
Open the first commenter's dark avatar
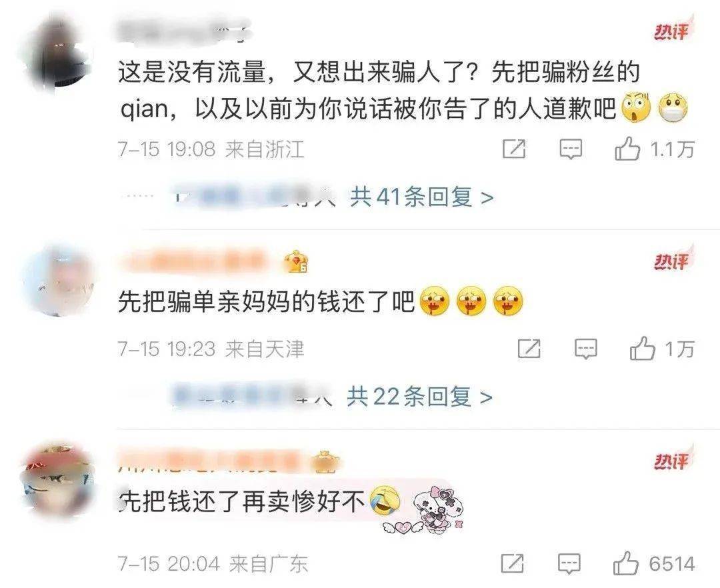(x=57, y=54)
